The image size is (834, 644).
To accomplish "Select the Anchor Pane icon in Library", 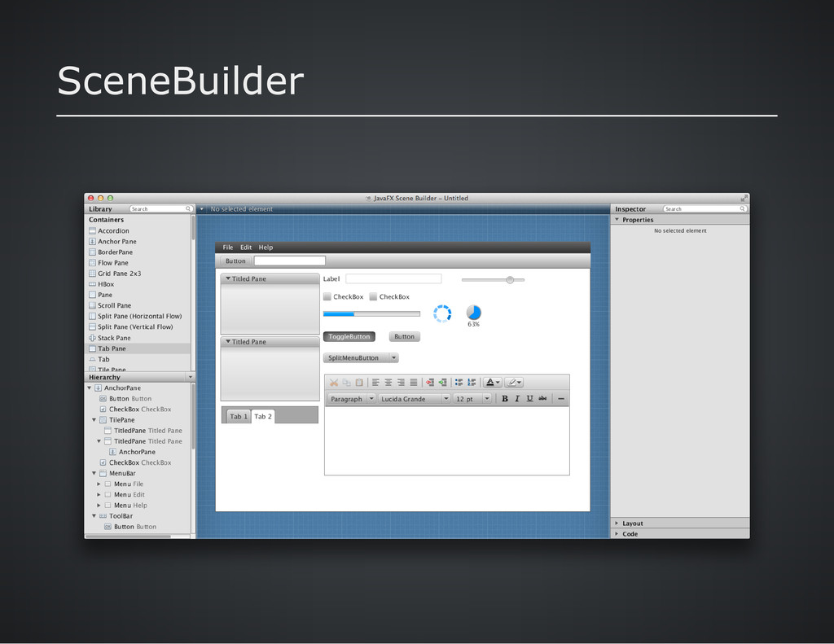I will point(92,242).
